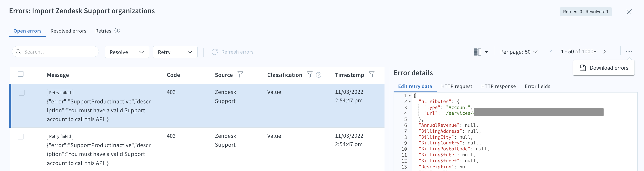
Task: Go to next page of errors
Action: (605, 52)
